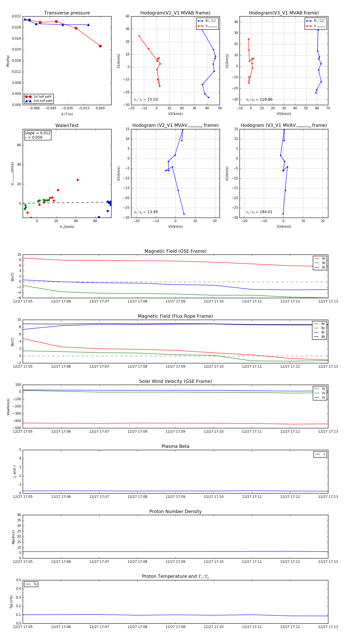Viewport: 351px width, 644px height.
Task: Click the "WalenTest" plot title
Action: (67, 125)
